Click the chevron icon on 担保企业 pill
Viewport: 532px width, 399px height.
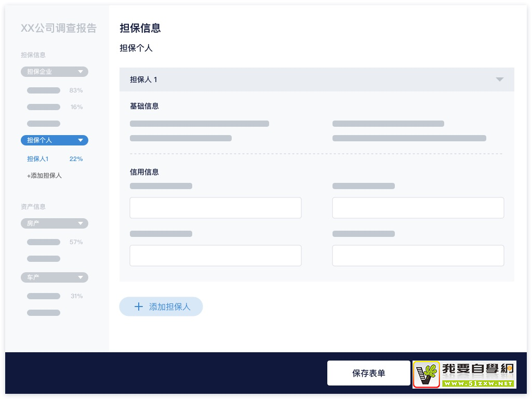tap(81, 72)
